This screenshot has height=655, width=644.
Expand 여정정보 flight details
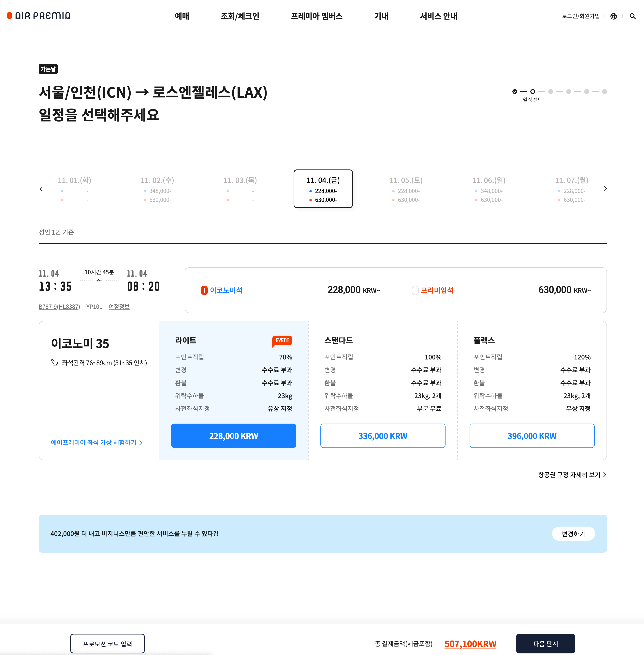119,307
